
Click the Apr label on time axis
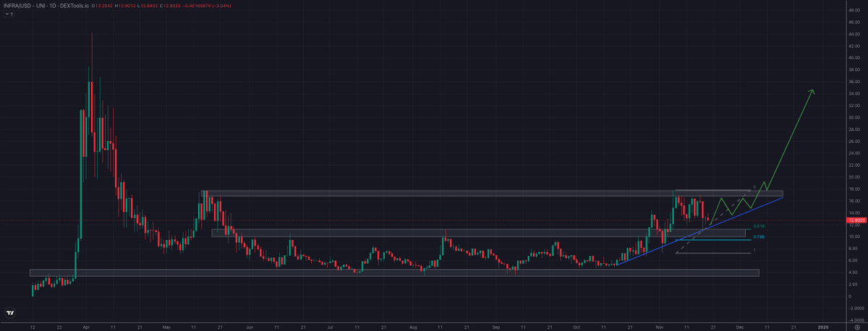[85, 327]
